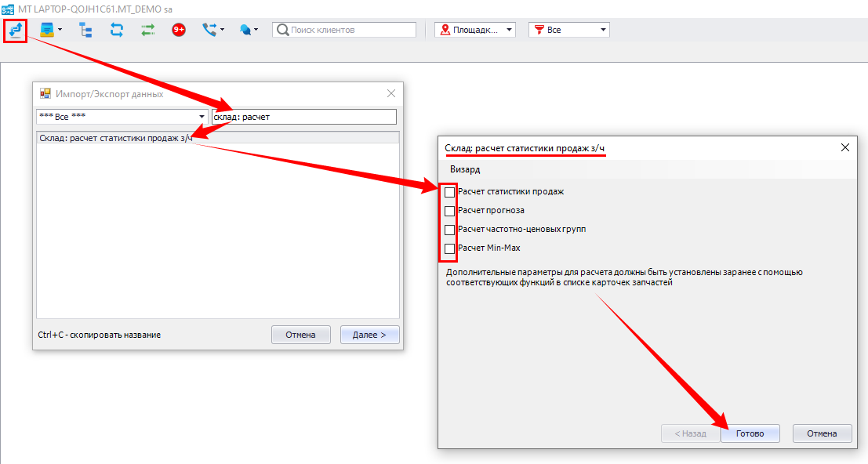Click the Отмена button in the wizard dialog

822,433
